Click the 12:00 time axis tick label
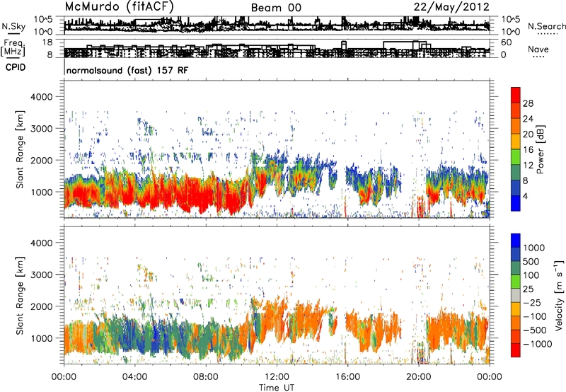 [277, 377]
